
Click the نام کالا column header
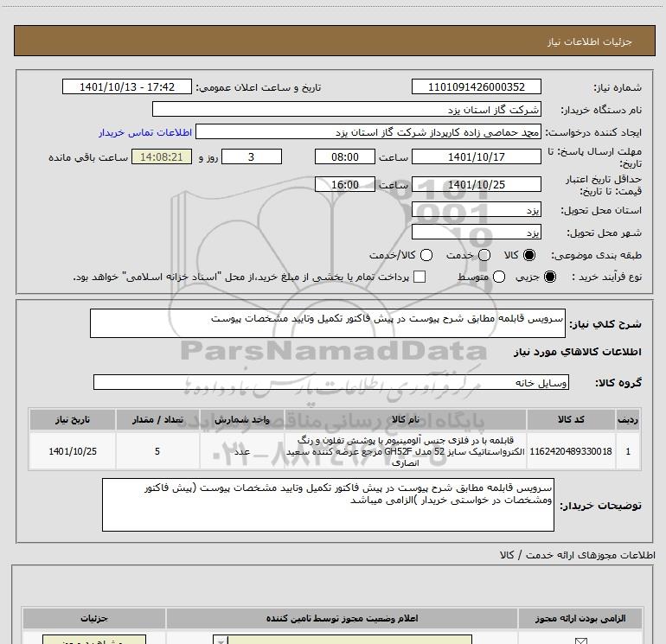coord(405,419)
